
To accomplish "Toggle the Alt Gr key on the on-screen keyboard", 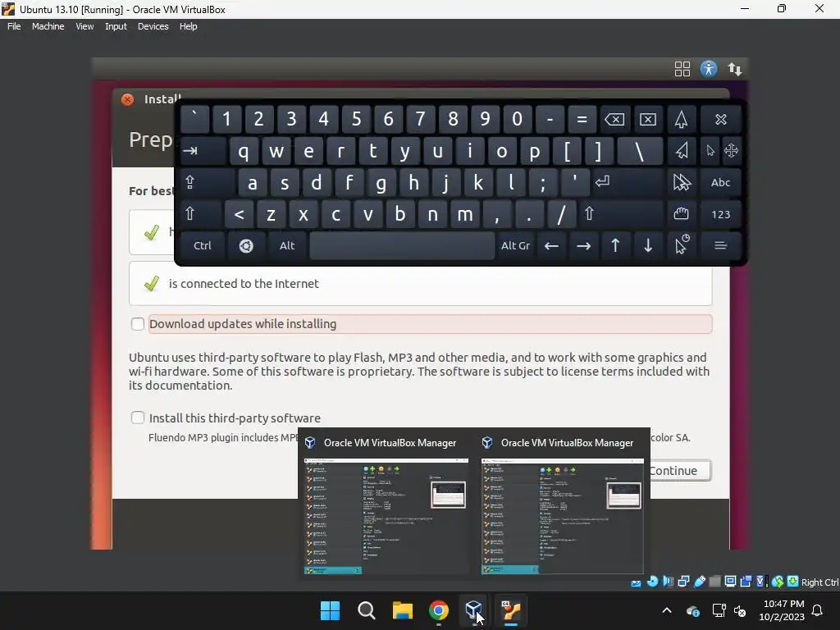I will (x=515, y=245).
